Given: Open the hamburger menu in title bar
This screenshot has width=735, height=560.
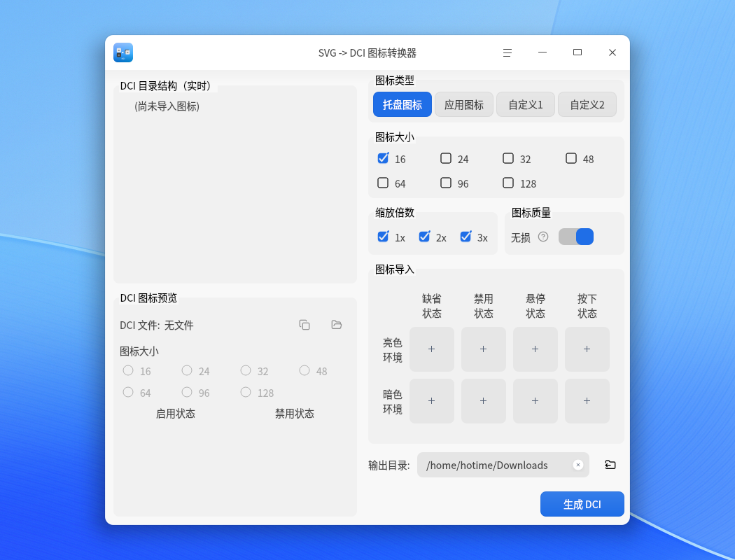Looking at the screenshot, I should (x=507, y=53).
